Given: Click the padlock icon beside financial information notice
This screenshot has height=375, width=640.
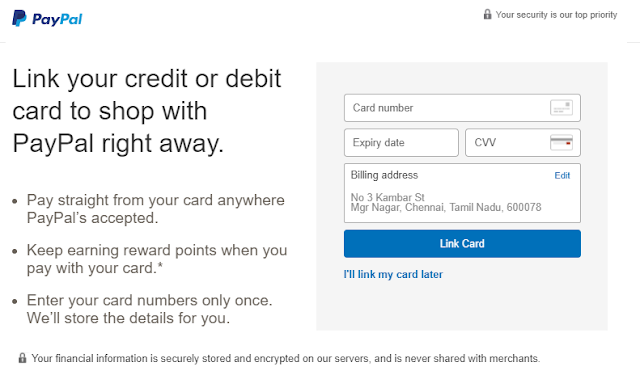Looking at the screenshot, I should point(22,358).
